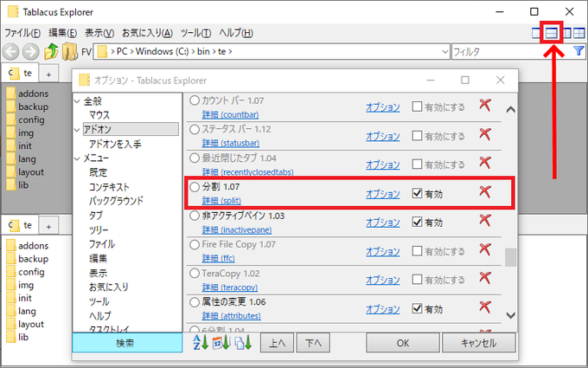Select the single-pane layout icon
Screen dimensions: 588x368
click(x=535, y=34)
